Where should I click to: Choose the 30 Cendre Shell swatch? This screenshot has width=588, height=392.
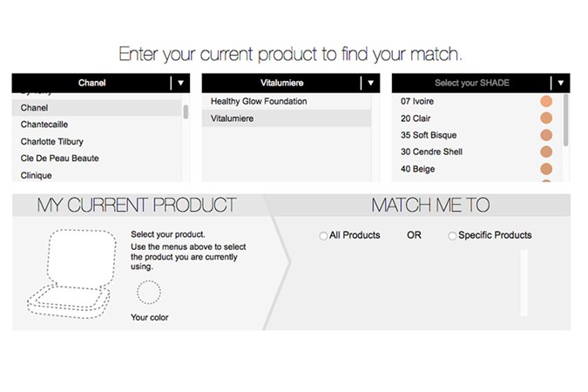(546, 152)
